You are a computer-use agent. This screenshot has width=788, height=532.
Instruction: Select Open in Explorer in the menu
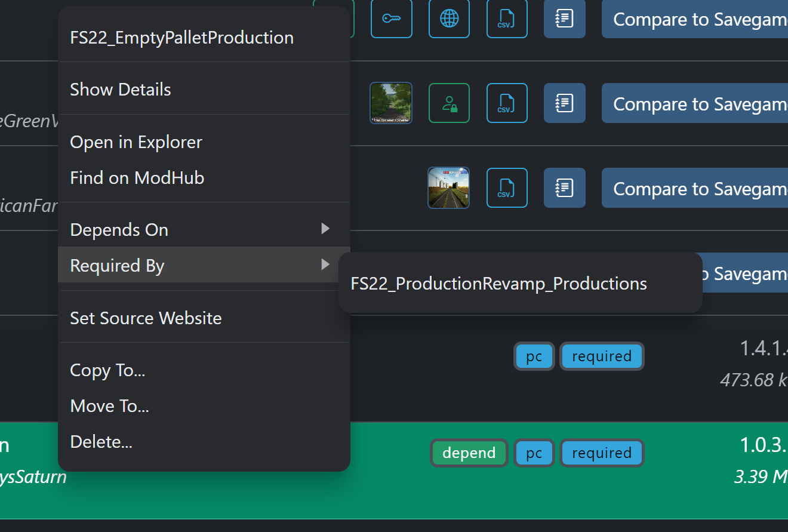tap(136, 142)
